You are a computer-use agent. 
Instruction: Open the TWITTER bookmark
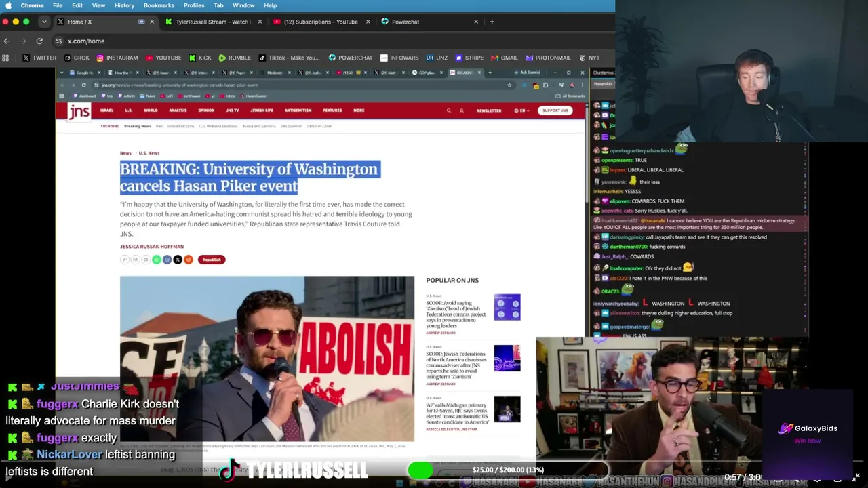click(x=39, y=58)
